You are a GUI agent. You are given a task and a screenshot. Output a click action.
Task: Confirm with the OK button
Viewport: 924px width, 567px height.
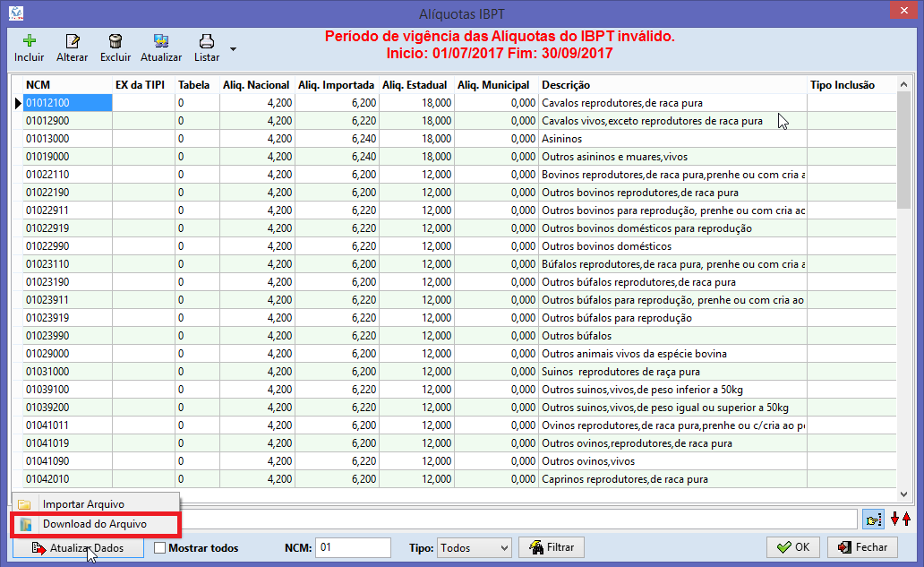point(793,547)
